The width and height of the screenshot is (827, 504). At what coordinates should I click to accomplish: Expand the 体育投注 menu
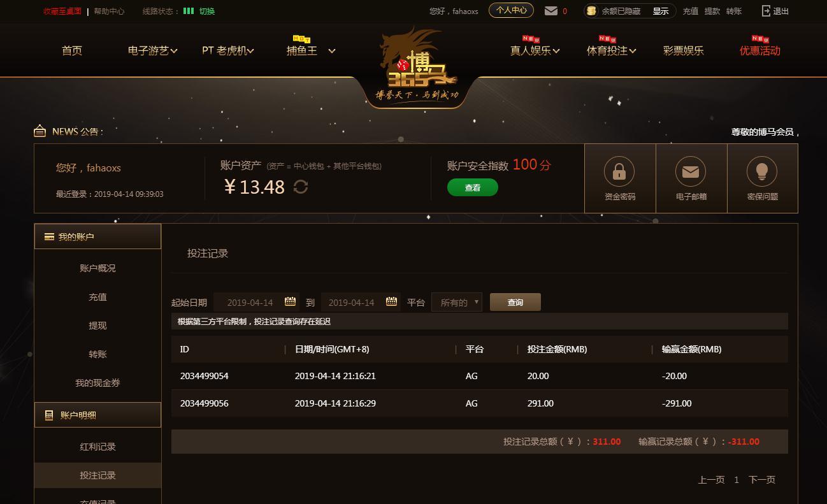tap(611, 50)
